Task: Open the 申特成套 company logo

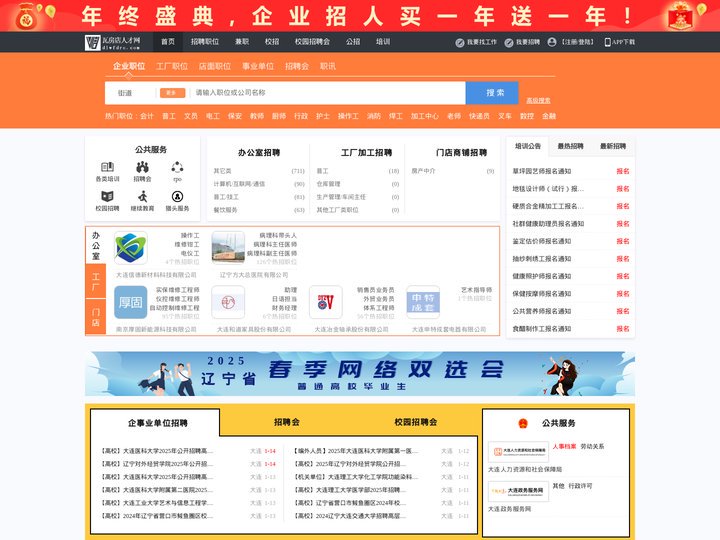Action: pos(423,302)
